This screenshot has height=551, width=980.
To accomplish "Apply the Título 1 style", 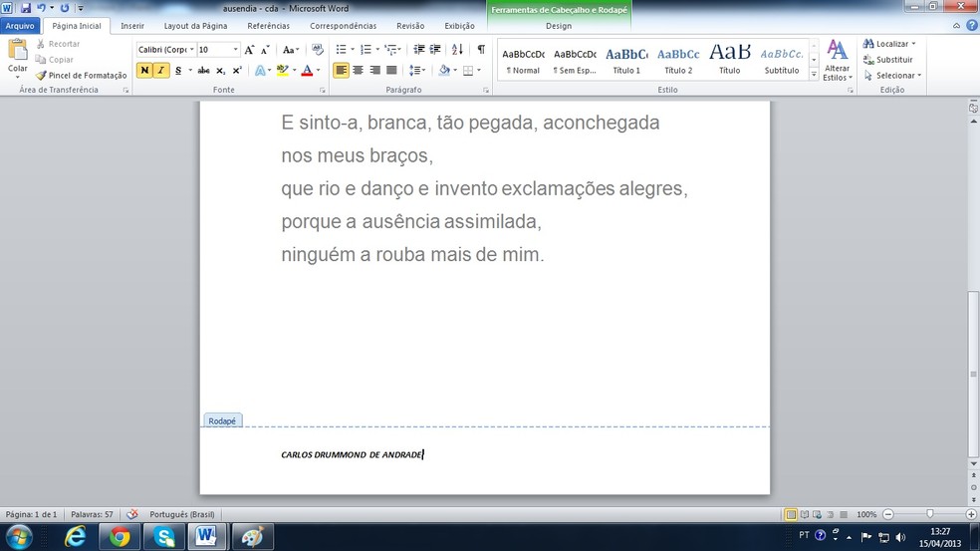I will [626, 60].
